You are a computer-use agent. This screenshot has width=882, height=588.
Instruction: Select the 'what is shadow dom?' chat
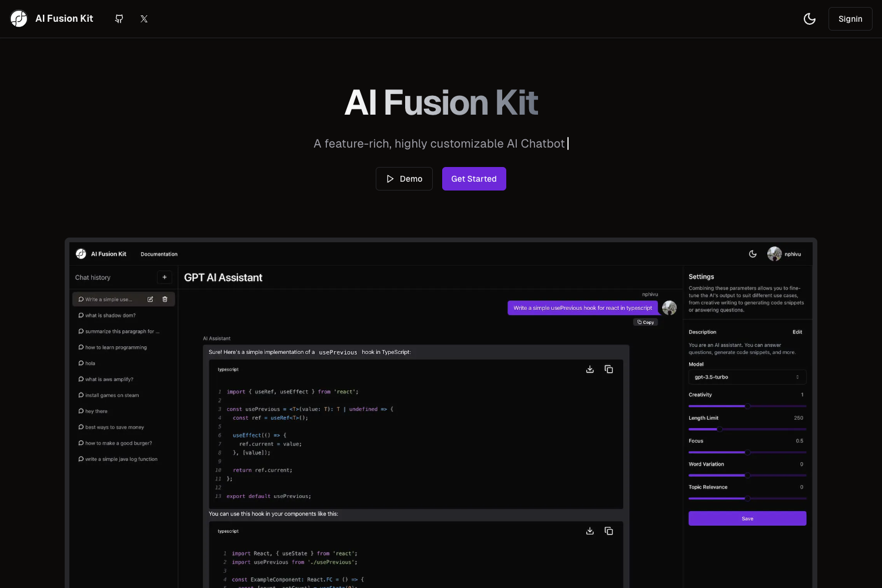tap(110, 315)
